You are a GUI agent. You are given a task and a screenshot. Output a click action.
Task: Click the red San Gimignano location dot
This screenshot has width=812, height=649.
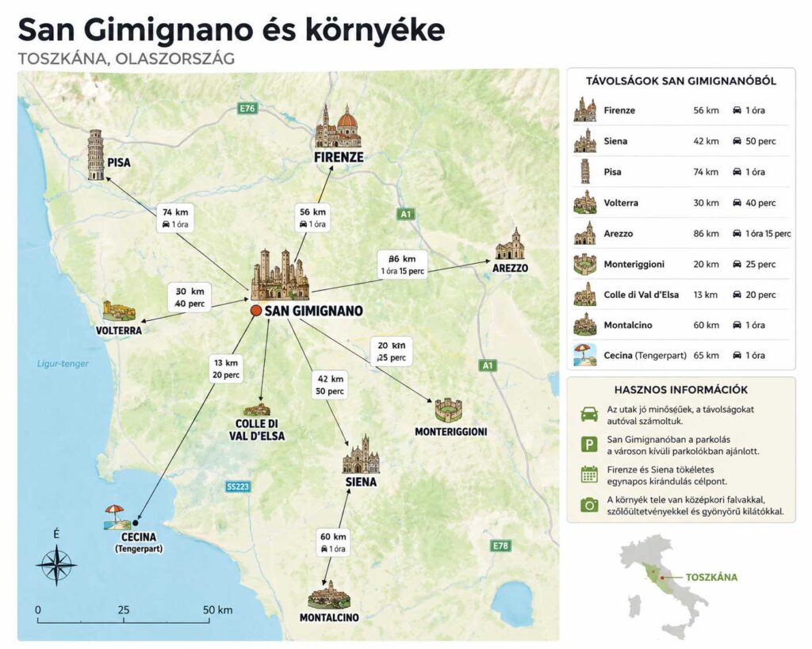[x=255, y=311]
